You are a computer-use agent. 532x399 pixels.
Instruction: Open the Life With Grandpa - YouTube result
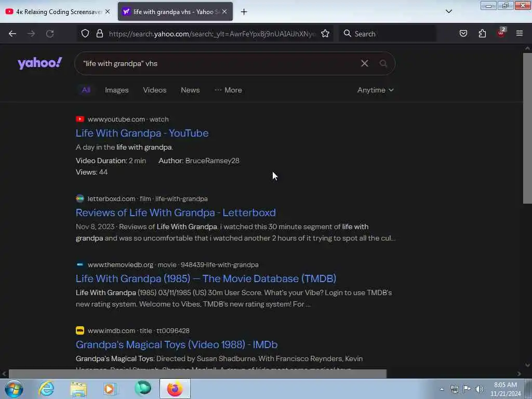[x=142, y=133]
